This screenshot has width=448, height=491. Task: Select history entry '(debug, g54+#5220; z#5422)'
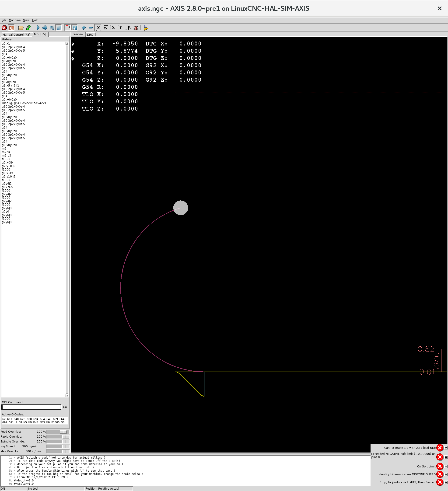(24, 103)
